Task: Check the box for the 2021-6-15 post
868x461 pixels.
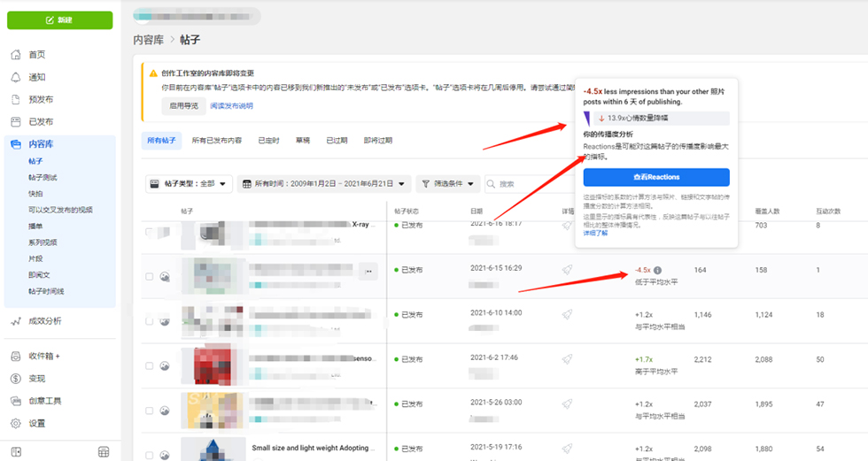Action: [149, 277]
